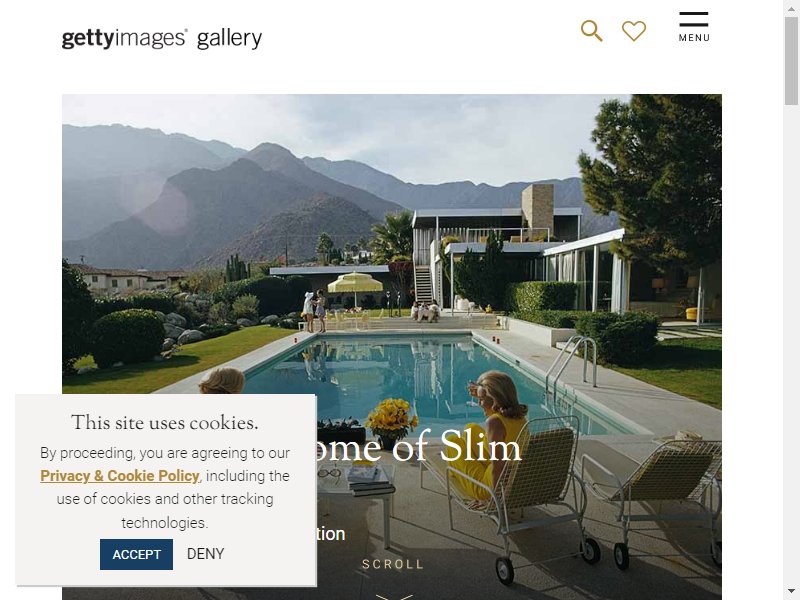Click partially hidden link under the headline
Viewport: 800px width, 600px height.
point(331,534)
